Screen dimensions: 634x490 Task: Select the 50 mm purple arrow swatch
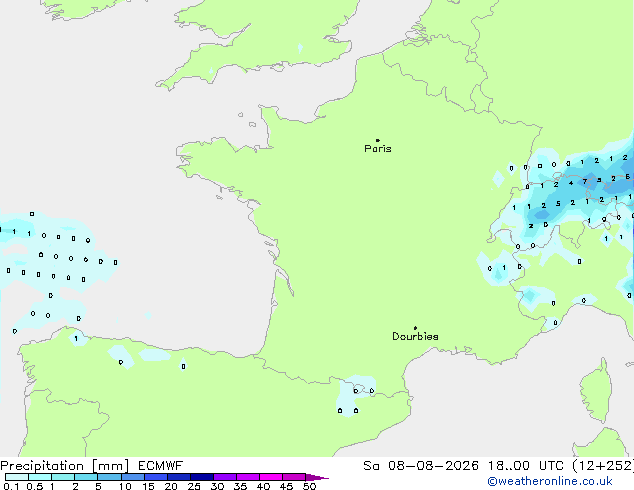pos(317,477)
